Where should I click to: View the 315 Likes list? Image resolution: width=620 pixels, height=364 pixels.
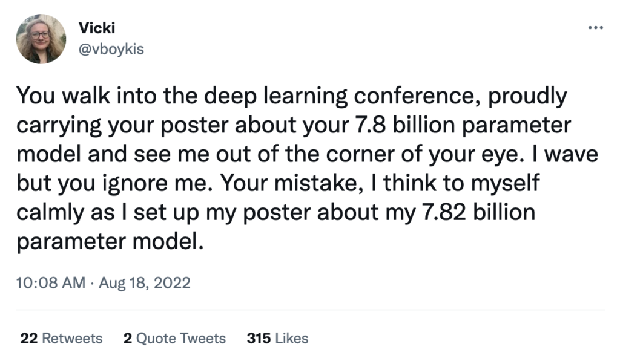point(277,339)
